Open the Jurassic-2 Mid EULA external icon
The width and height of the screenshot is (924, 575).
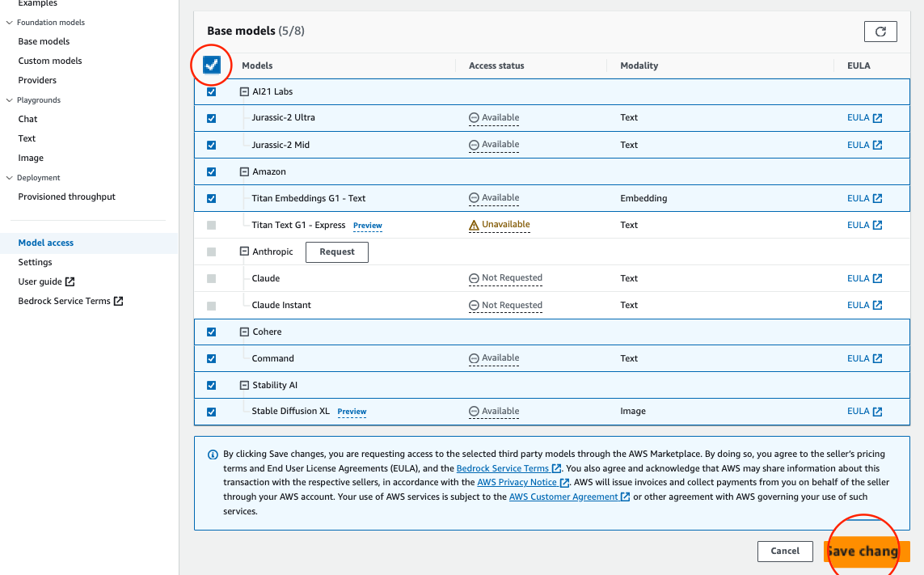877,145
